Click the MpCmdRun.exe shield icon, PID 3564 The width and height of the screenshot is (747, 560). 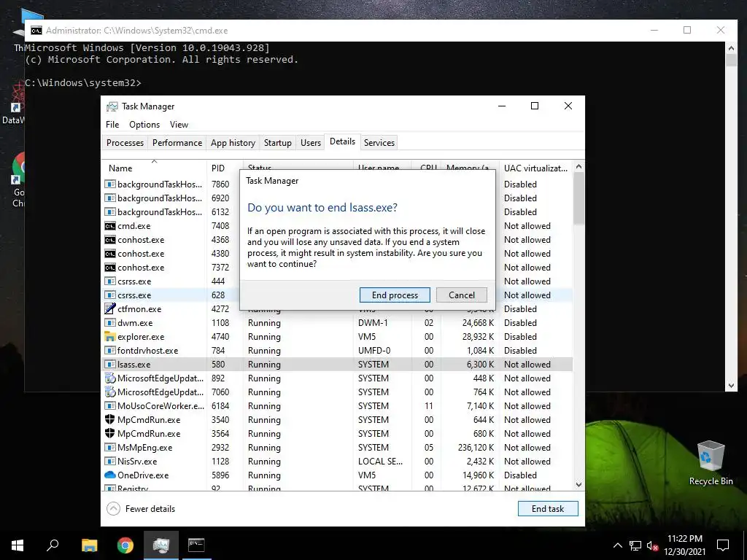click(x=110, y=433)
